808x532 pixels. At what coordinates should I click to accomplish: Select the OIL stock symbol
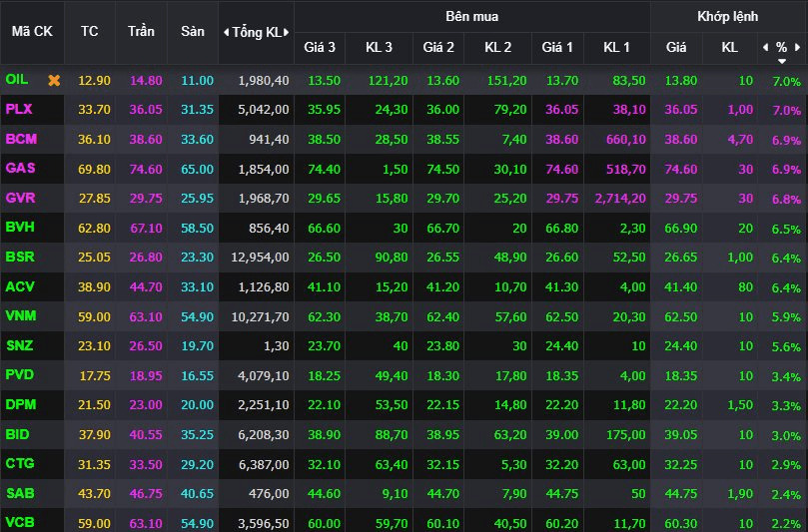tap(17, 79)
